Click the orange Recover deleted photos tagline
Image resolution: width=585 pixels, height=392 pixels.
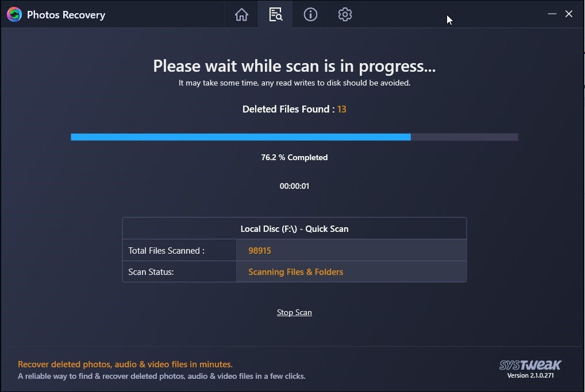point(125,364)
